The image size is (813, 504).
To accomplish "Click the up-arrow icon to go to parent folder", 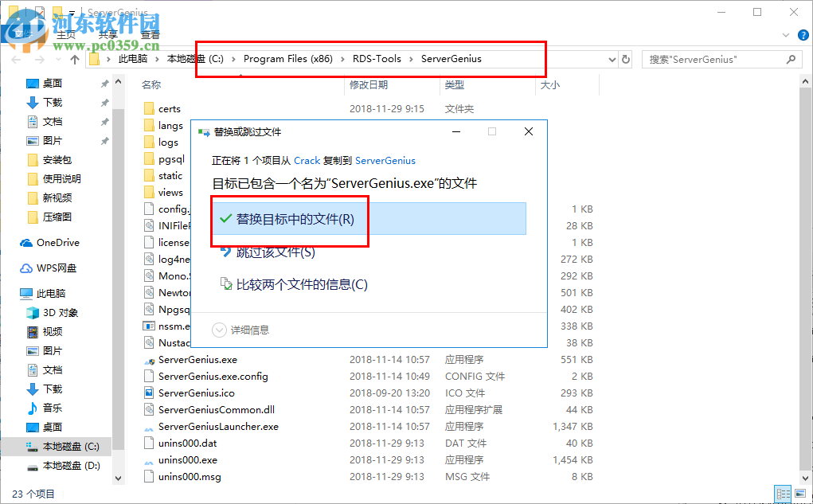I will pos(74,58).
